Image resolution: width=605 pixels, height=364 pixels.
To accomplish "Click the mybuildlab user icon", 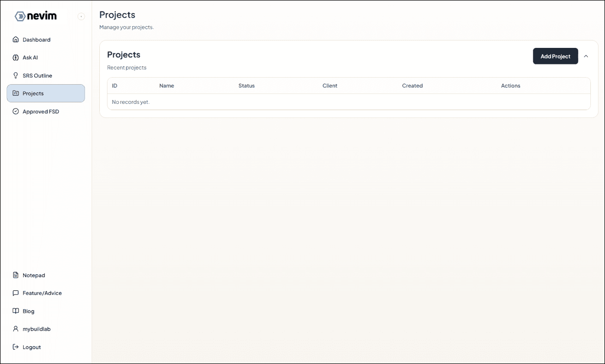I will [15, 329].
